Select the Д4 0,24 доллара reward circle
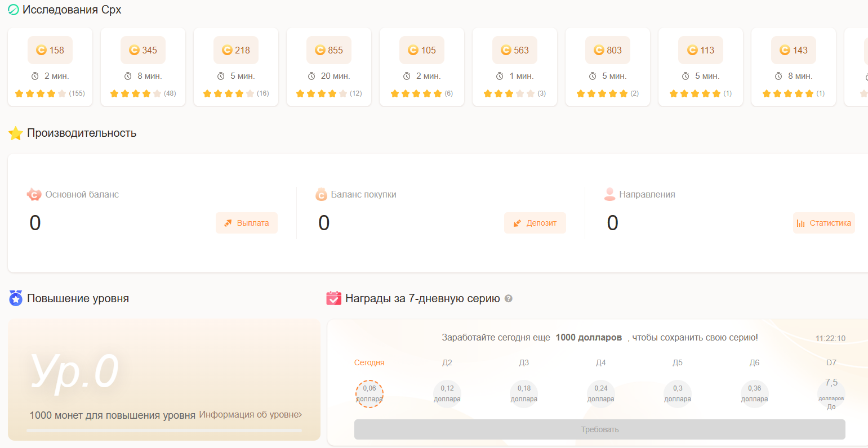This screenshot has height=448, width=868. coord(601,393)
